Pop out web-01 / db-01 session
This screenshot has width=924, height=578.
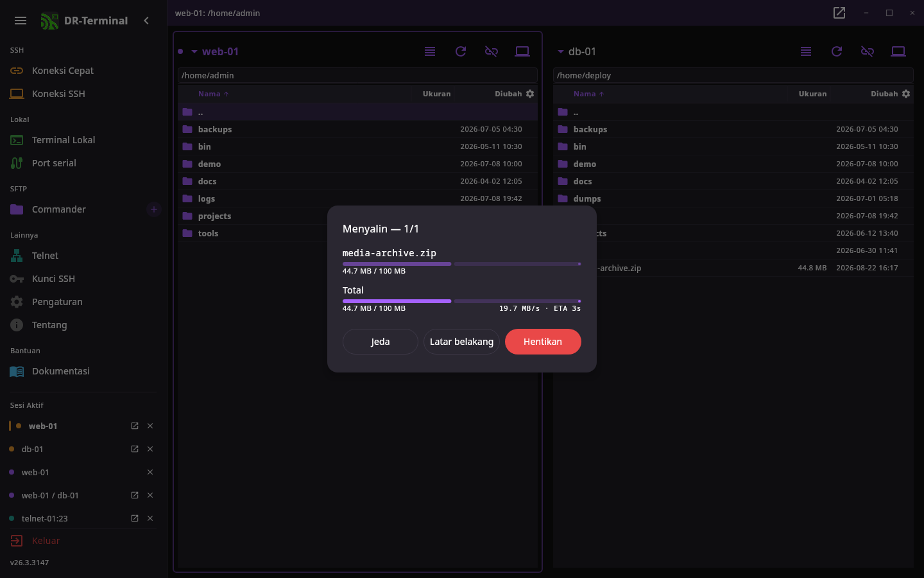click(135, 495)
